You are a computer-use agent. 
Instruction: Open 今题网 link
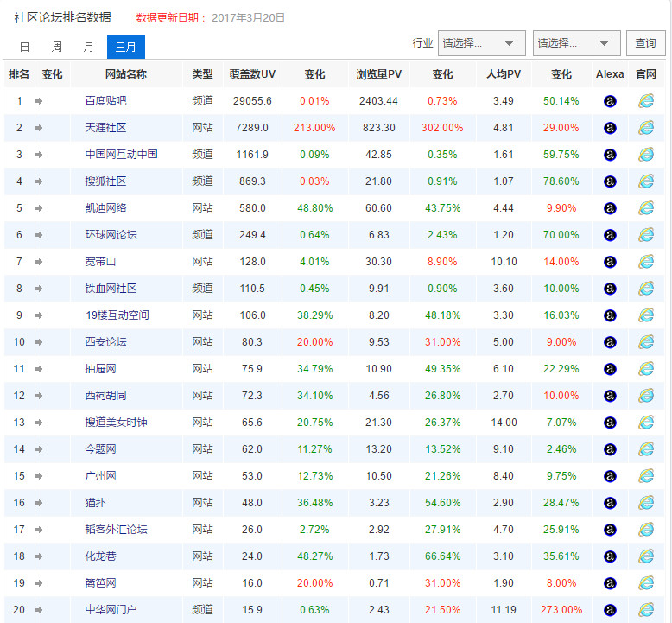(x=101, y=449)
